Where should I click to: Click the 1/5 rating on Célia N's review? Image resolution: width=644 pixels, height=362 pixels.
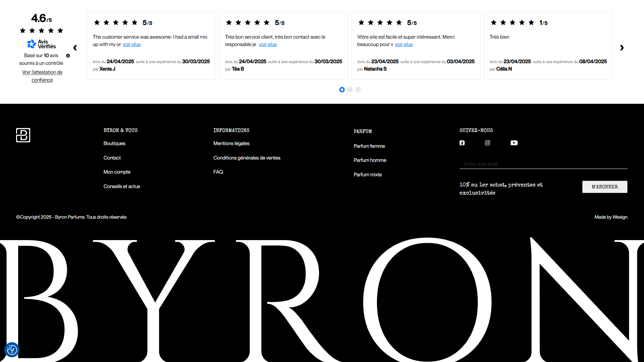tap(544, 22)
